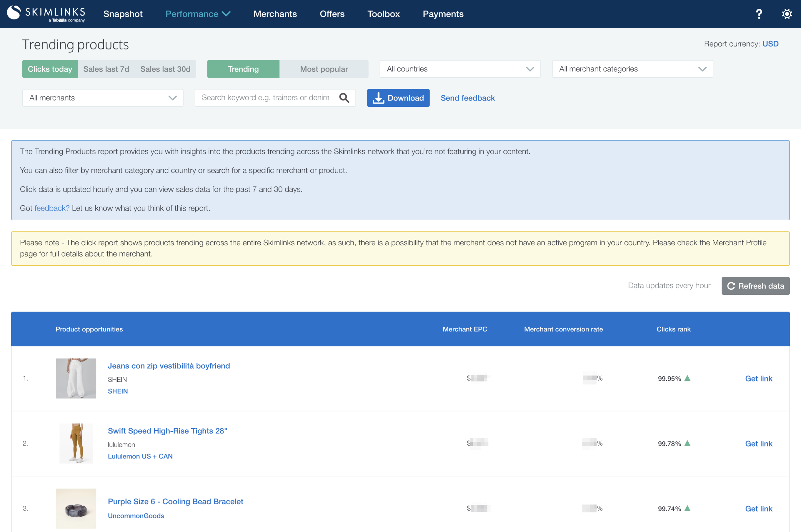
Task: Open All merchant categories dropdown
Action: (x=632, y=69)
